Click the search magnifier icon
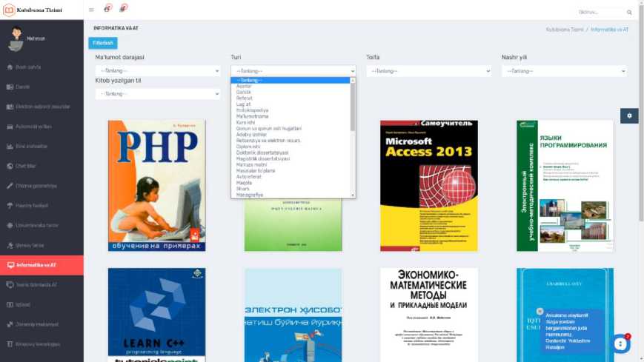Screen dimensions: 644x362 [629, 13]
